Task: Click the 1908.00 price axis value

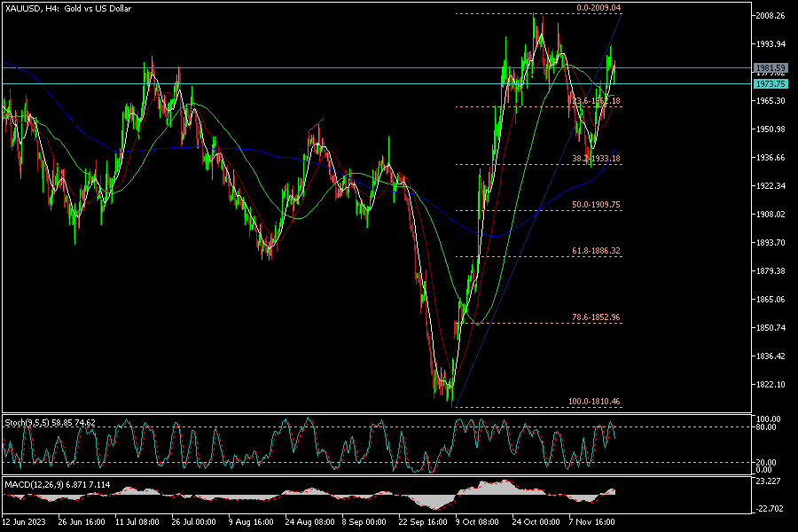Action: click(x=769, y=215)
